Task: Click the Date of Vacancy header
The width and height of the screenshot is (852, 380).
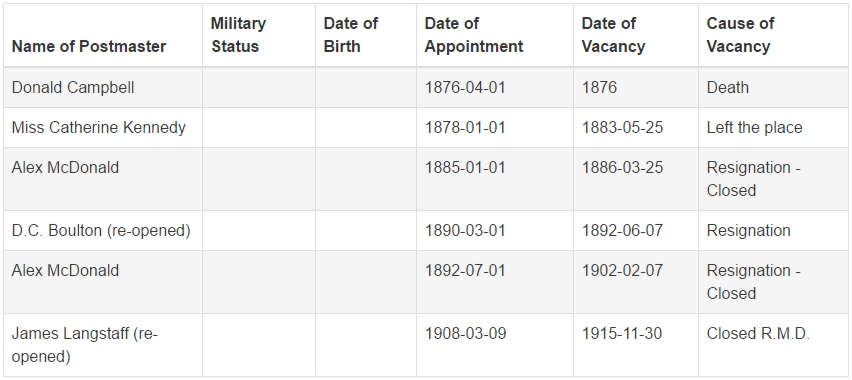Action: point(613,35)
